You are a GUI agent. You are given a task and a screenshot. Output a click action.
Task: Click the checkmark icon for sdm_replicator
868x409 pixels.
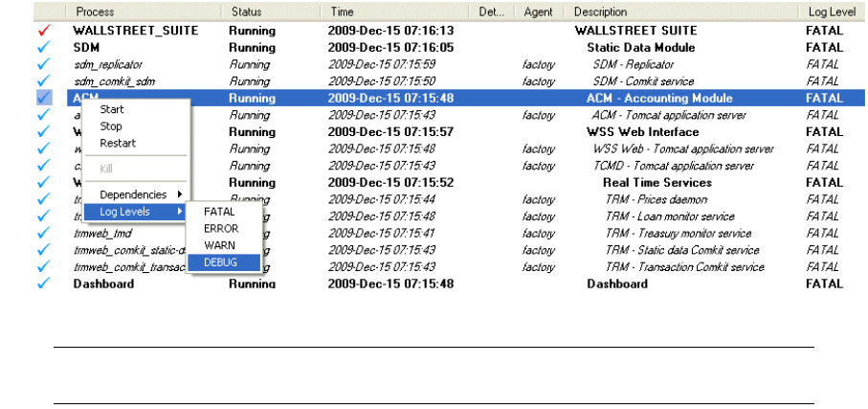point(44,64)
